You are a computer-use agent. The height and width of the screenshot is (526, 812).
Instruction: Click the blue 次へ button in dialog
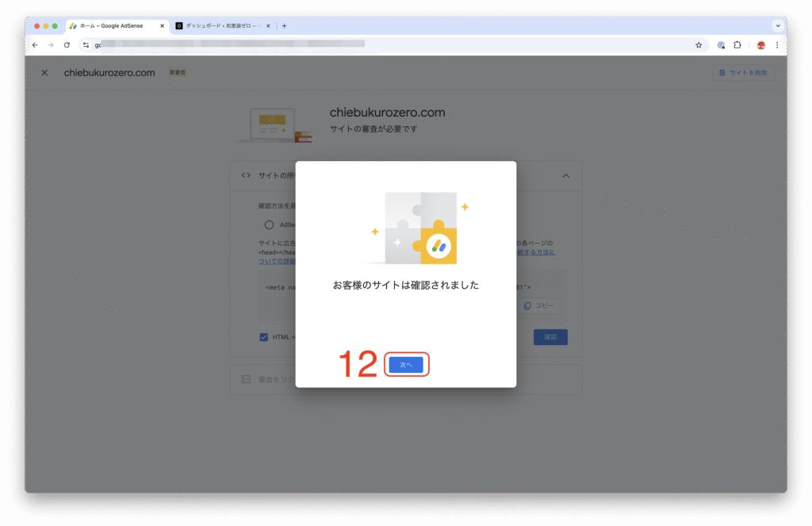pyautogui.click(x=406, y=365)
